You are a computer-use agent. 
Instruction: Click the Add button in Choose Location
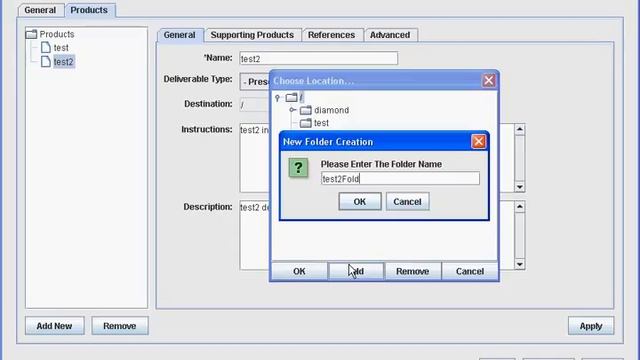[356, 271]
